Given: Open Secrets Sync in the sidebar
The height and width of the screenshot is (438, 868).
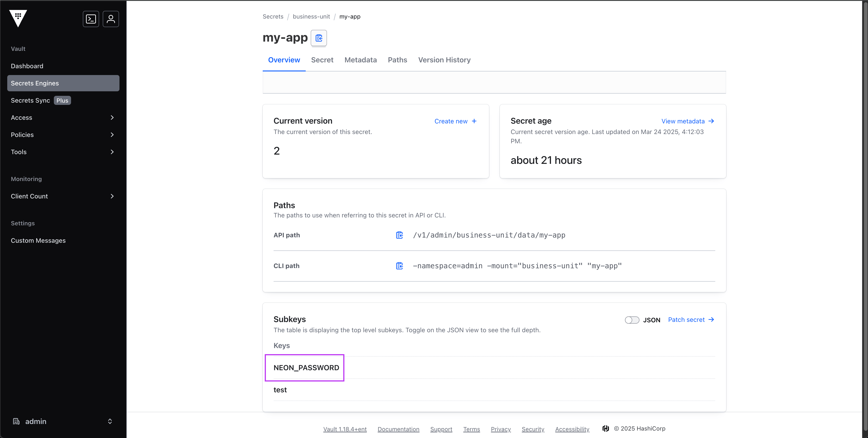Looking at the screenshot, I should click(x=30, y=100).
